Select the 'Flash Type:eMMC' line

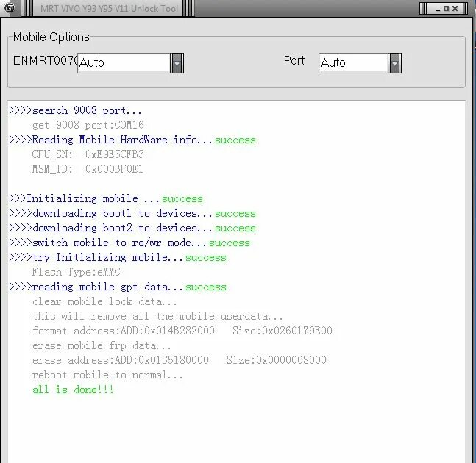[76, 272]
